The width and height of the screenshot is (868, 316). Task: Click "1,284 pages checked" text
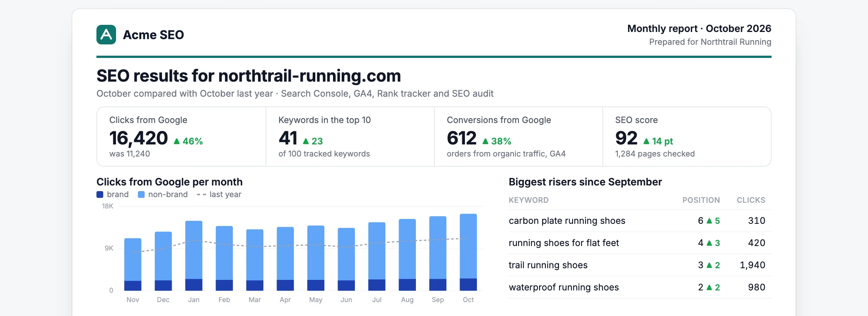655,154
